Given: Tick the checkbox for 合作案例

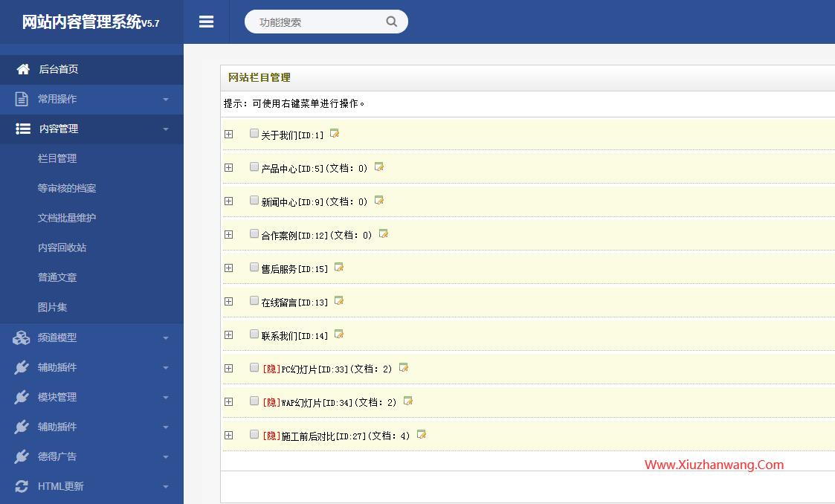Looking at the screenshot, I should [254, 234].
